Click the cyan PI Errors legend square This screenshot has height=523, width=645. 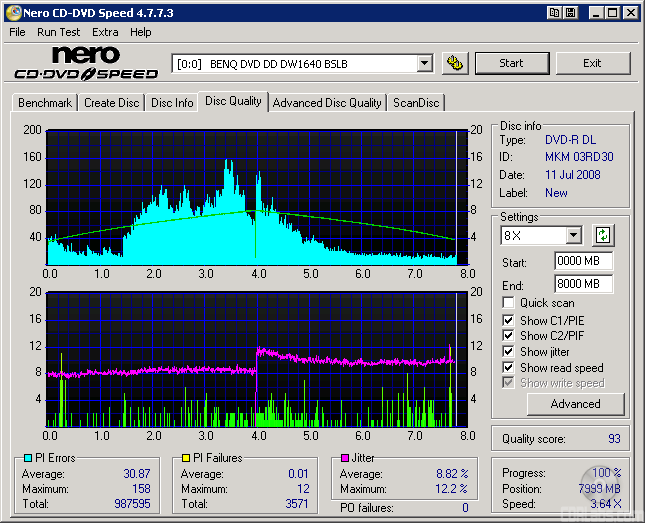[27, 458]
